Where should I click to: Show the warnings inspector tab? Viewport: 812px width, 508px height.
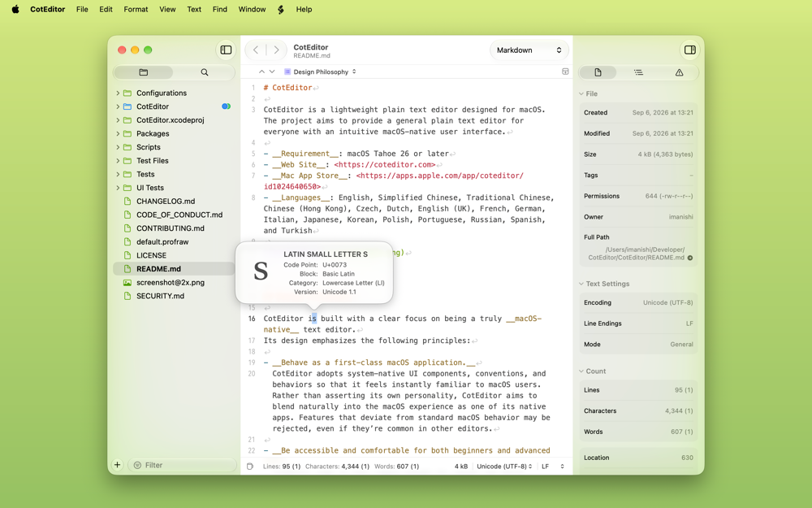tap(679, 72)
